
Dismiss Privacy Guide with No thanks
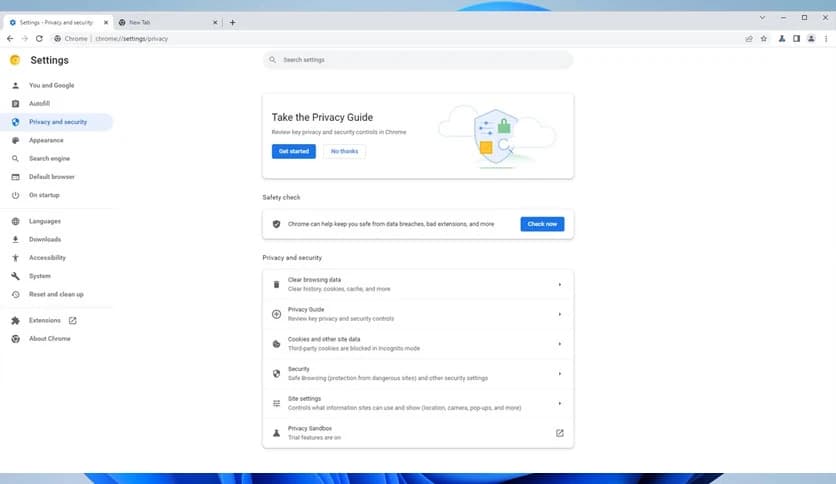click(x=344, y=151)
